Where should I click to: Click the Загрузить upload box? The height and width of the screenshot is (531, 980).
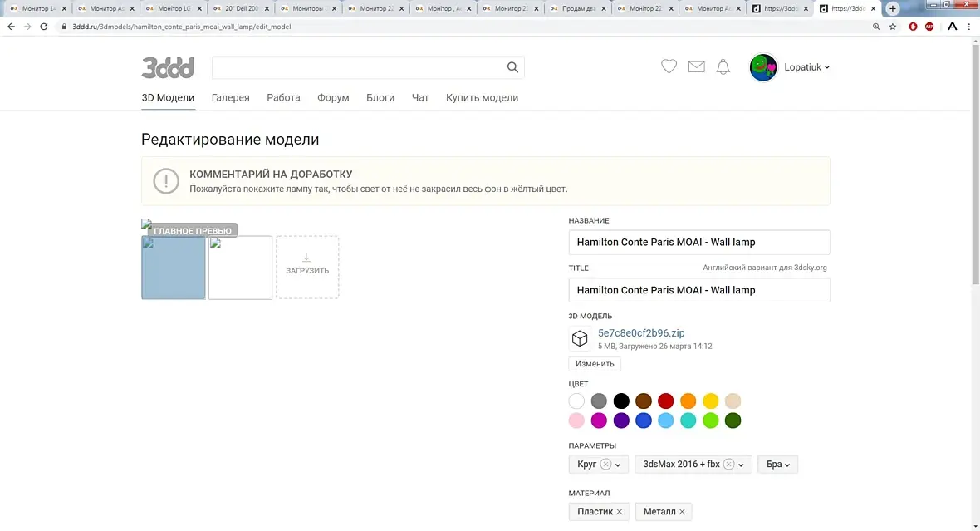[x=307, y=267]
